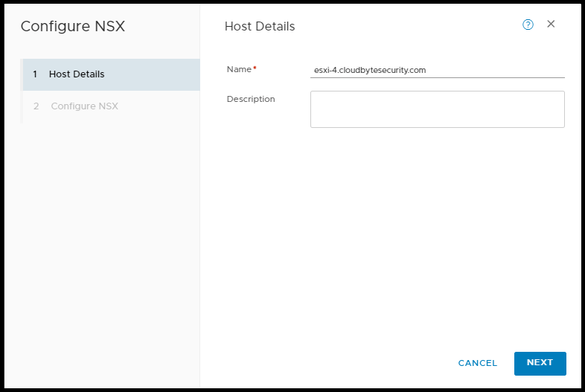Click the Name input field
This screenshot has width=585, height=392.
pyautogui.click(x=437, y=70)
